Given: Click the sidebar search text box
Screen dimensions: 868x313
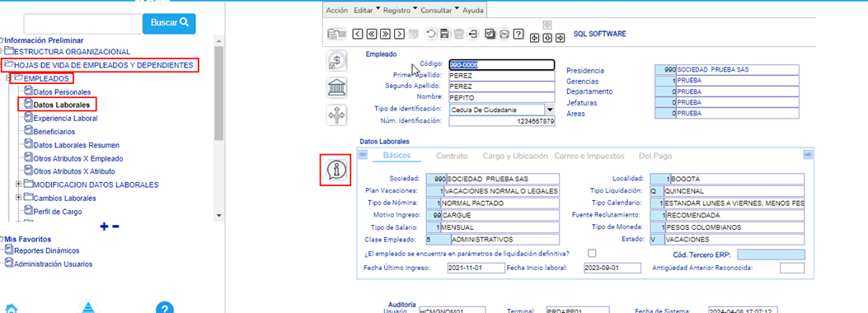Looking at the screenshot, I should tap(83, 24).
